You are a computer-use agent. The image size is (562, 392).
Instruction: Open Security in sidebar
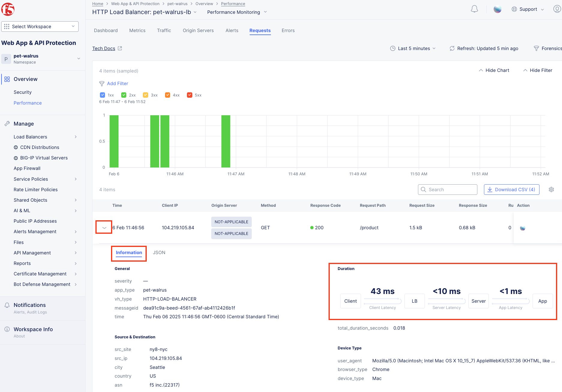(x=23, y=92)
